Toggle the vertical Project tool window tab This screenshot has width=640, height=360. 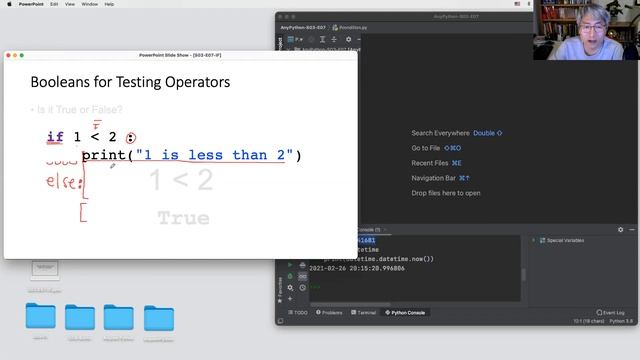[280, 43]
